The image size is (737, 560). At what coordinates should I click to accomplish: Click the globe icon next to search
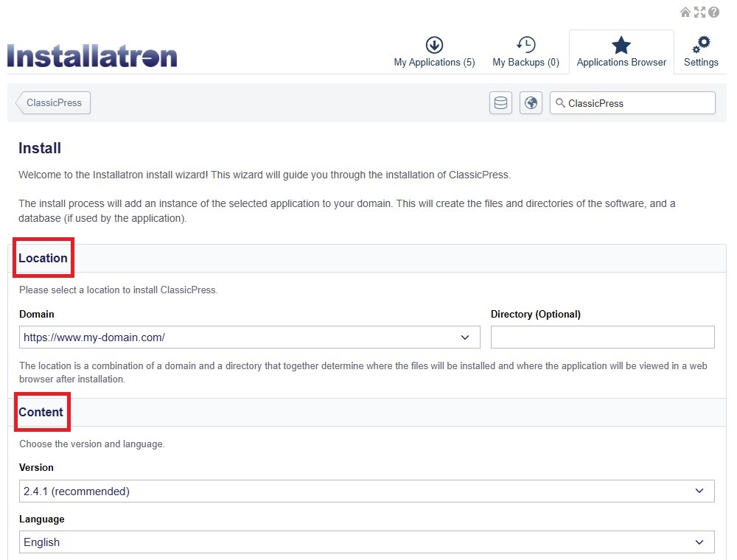tap(531, 102)
